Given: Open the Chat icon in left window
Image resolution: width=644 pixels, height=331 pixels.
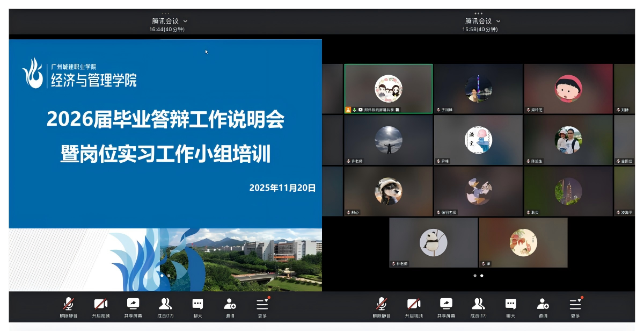Looking at the screenshot, I should click(x=197, y=305).
